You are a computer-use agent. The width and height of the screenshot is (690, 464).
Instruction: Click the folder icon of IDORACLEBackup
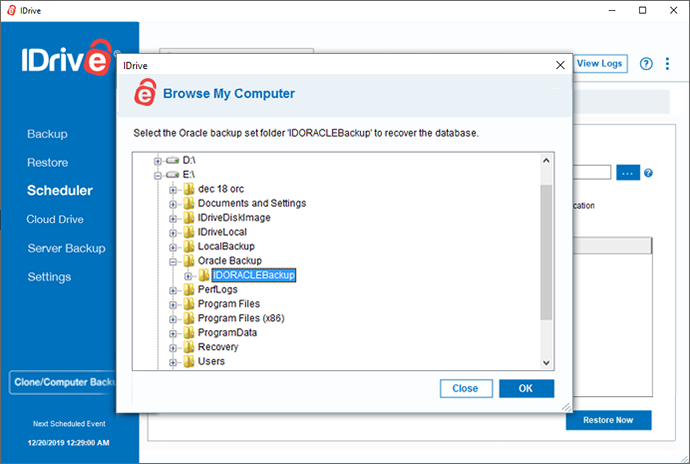click(x=204, y=275)
